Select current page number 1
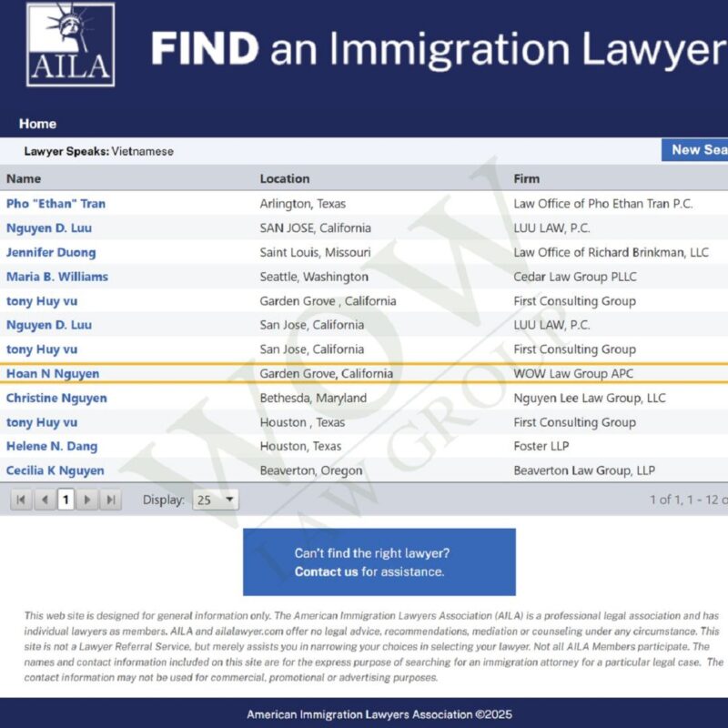The image size is (728, 728). 66,500
